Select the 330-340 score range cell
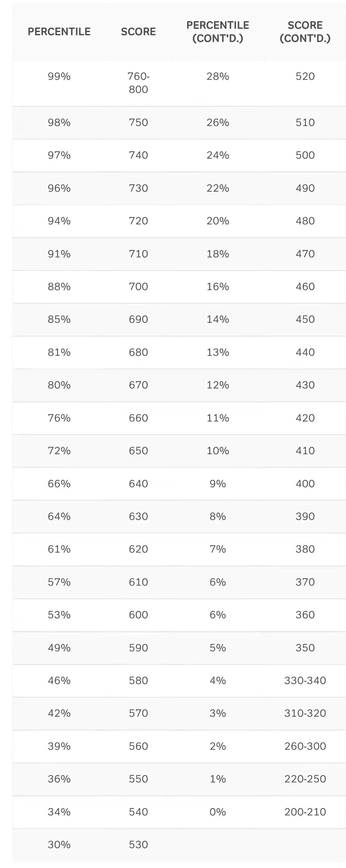Viewport: 346px width, 868px height. pyautogui.click(x=305, y=680)
